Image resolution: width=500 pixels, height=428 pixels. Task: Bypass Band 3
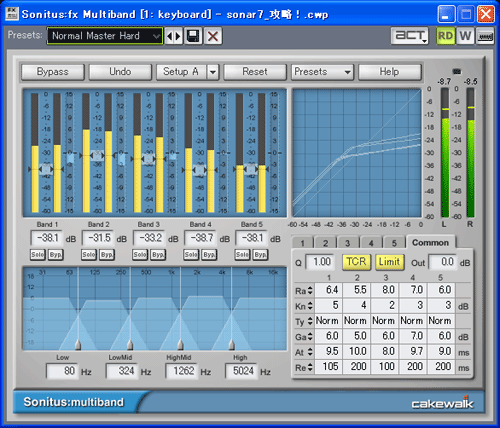[158, 255]
